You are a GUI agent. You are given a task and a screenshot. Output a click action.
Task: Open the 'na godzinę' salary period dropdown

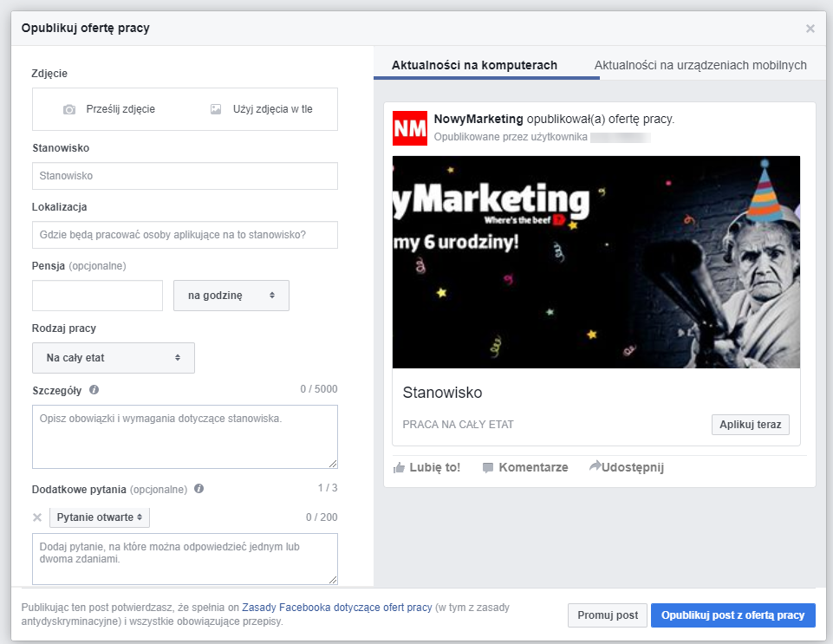click(231, 296)
